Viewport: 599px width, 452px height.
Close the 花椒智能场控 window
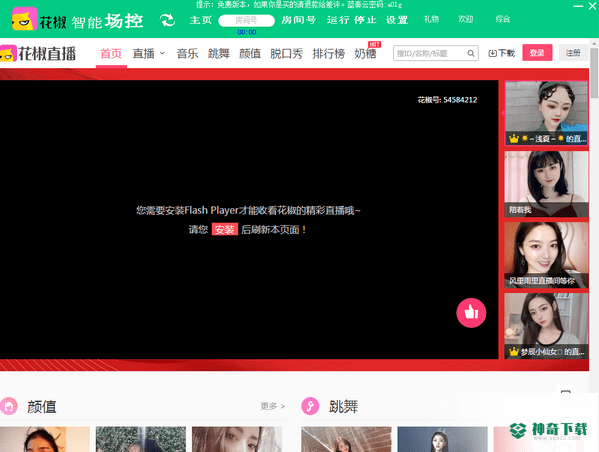pyautogui.click(x=592, y=6)
